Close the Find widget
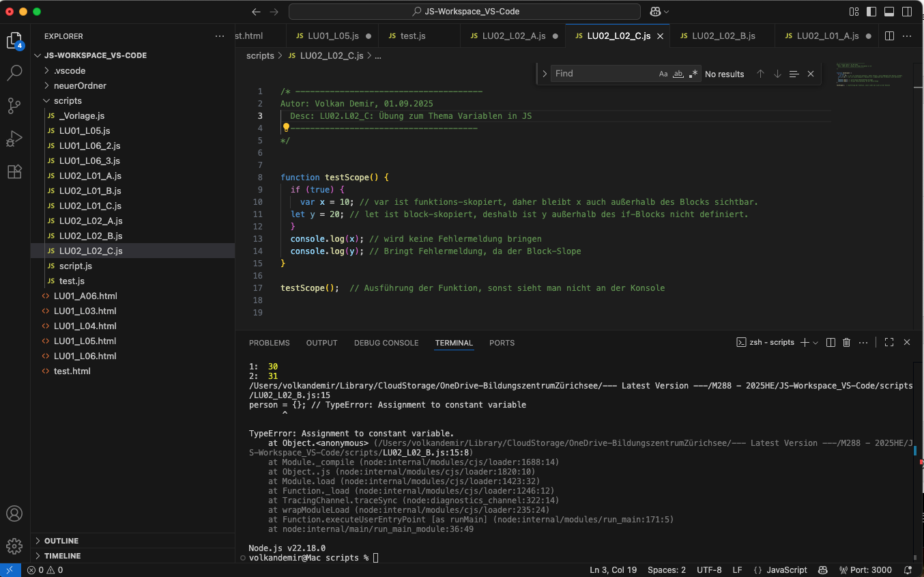This screenshot has height=577, width=924. (811, 74)
